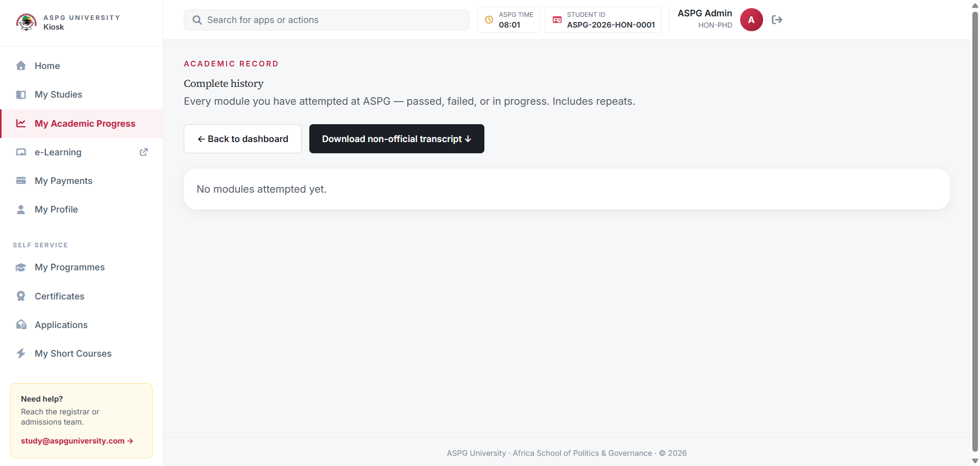
Task: Click the 'No modules attempted yet.' message
Action: point(261,189)
